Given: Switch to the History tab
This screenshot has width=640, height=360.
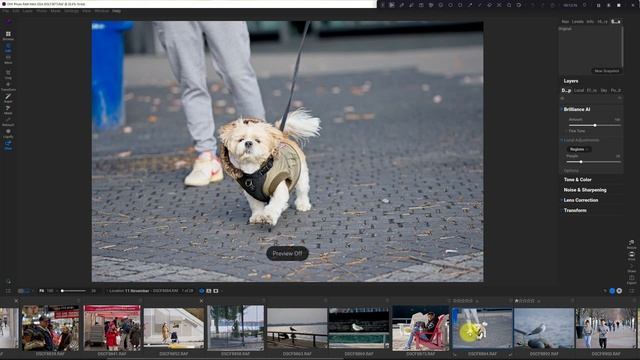Looking at the screenshot, I should click(602, 22).
